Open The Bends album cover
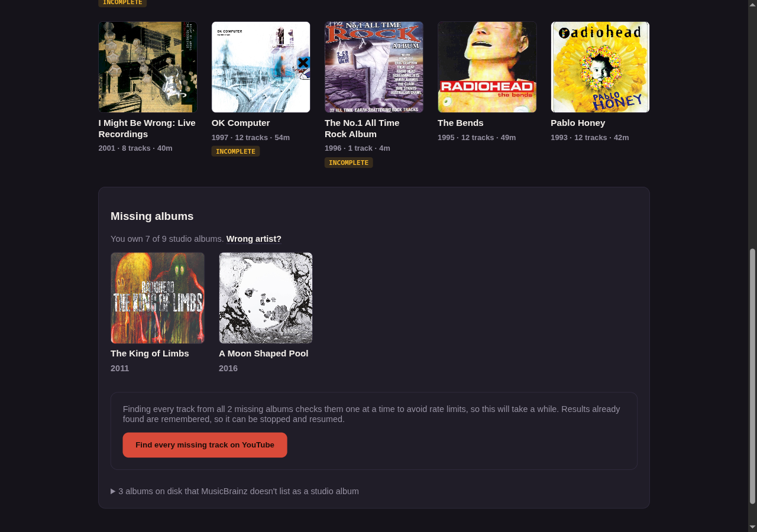Screen dimensions: 757x532 (x=487, y=67)
